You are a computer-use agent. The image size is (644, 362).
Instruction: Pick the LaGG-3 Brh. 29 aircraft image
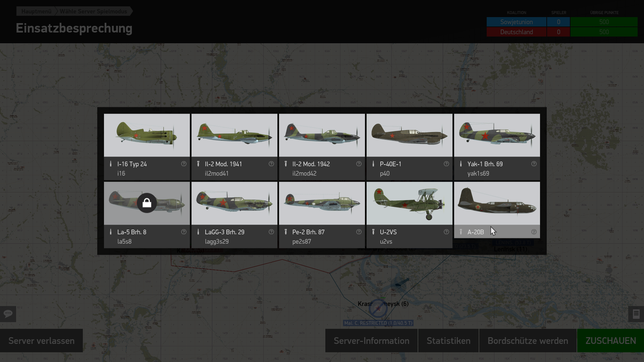pos(234,203)
